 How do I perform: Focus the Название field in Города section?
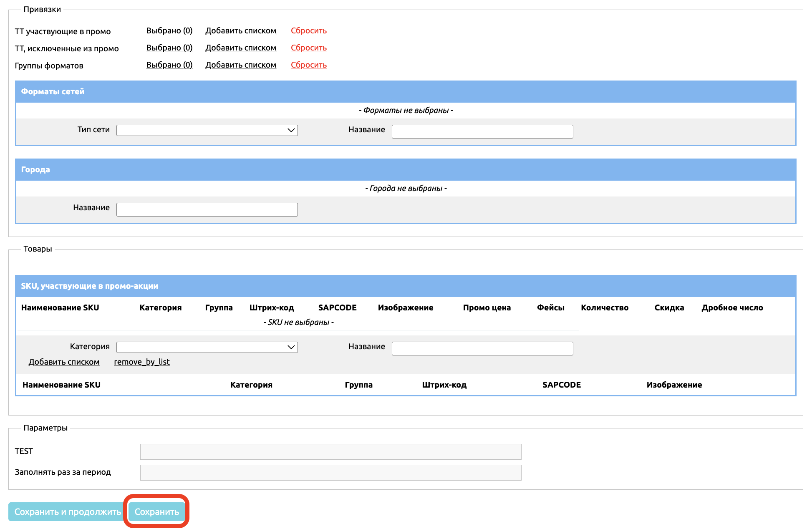(207, 209)
